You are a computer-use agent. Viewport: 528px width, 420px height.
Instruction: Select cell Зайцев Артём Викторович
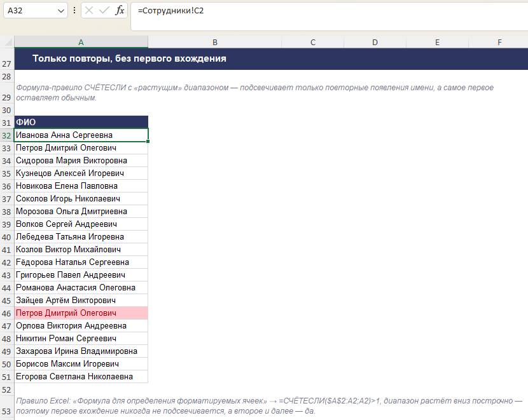[x=81, y=301]
